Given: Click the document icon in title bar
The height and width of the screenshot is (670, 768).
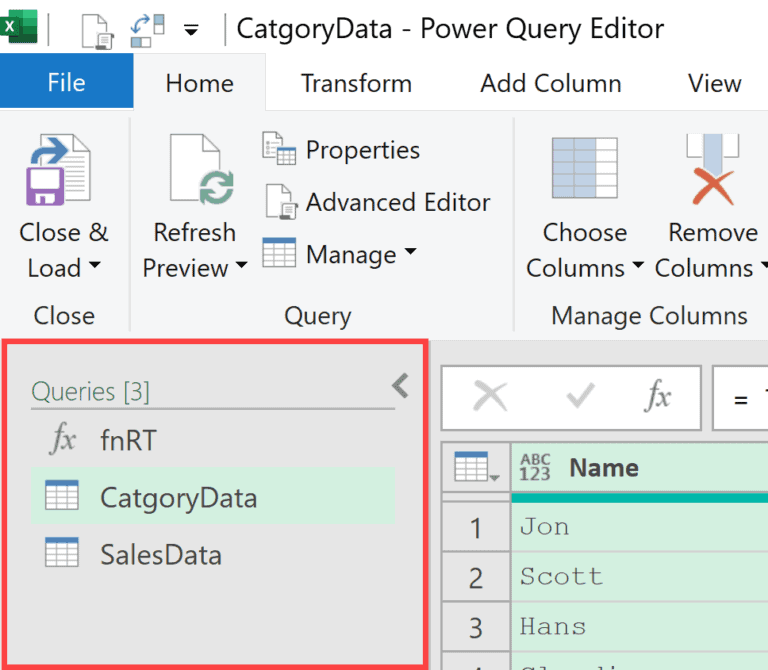Looking at the screenshot, I should click(97, 31).
